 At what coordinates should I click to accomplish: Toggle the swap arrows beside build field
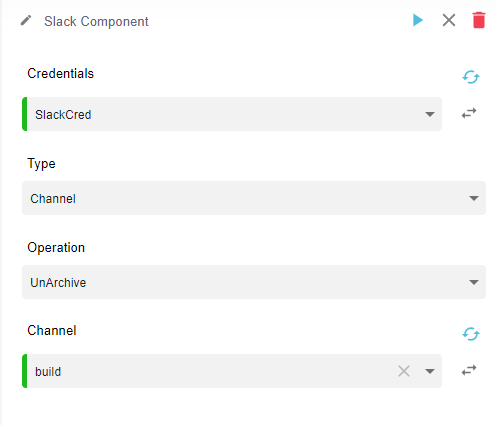(x=469, y=370)
